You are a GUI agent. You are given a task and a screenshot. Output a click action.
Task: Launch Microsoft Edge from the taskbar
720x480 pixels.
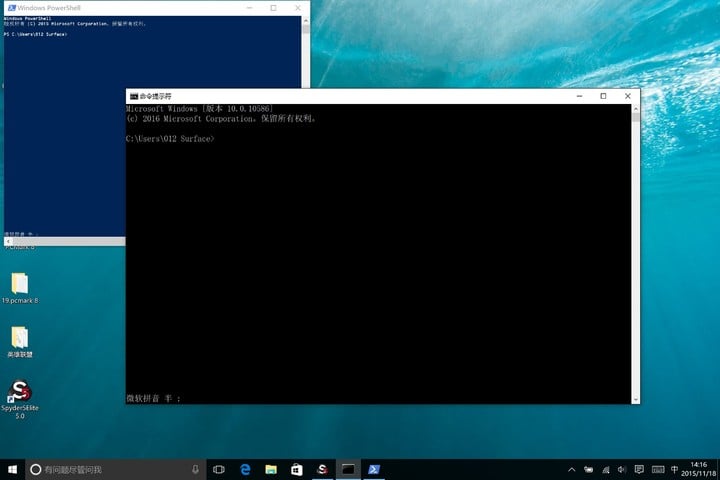[245, 469]
